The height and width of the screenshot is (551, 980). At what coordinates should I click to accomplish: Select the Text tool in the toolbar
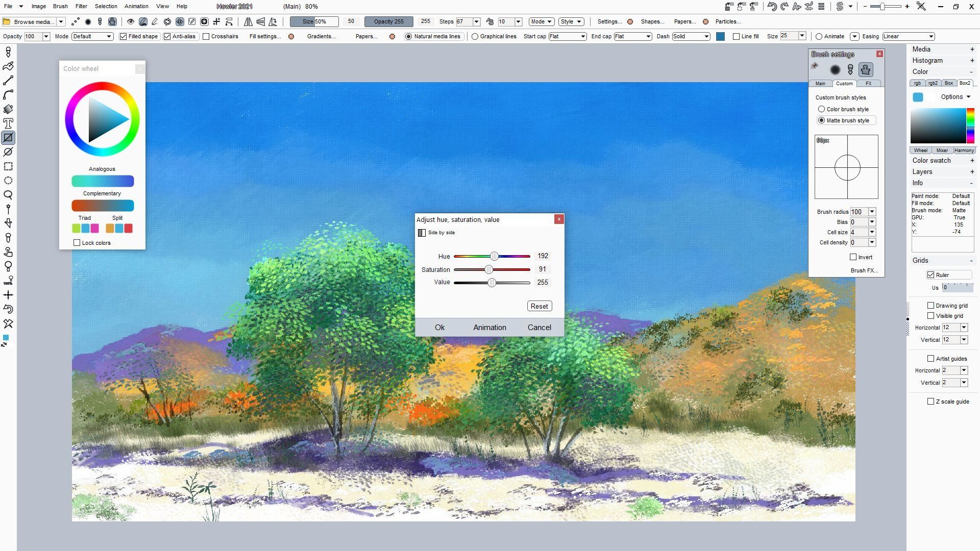8,123
